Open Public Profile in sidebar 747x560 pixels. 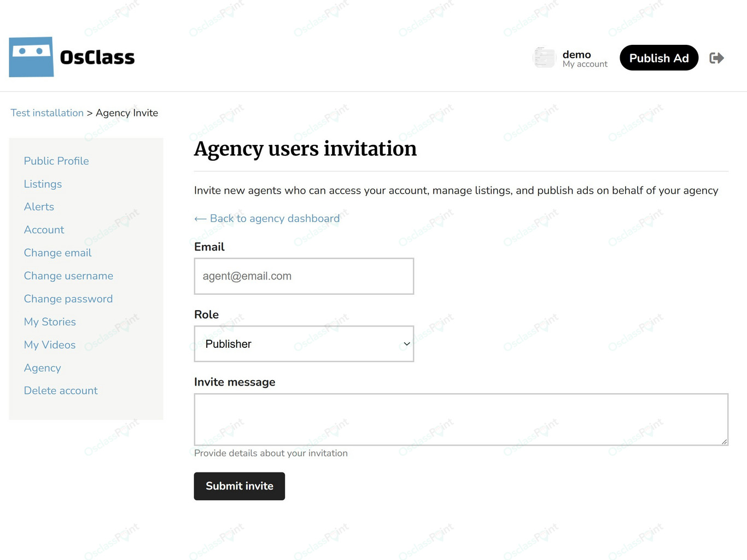(56, 161)
